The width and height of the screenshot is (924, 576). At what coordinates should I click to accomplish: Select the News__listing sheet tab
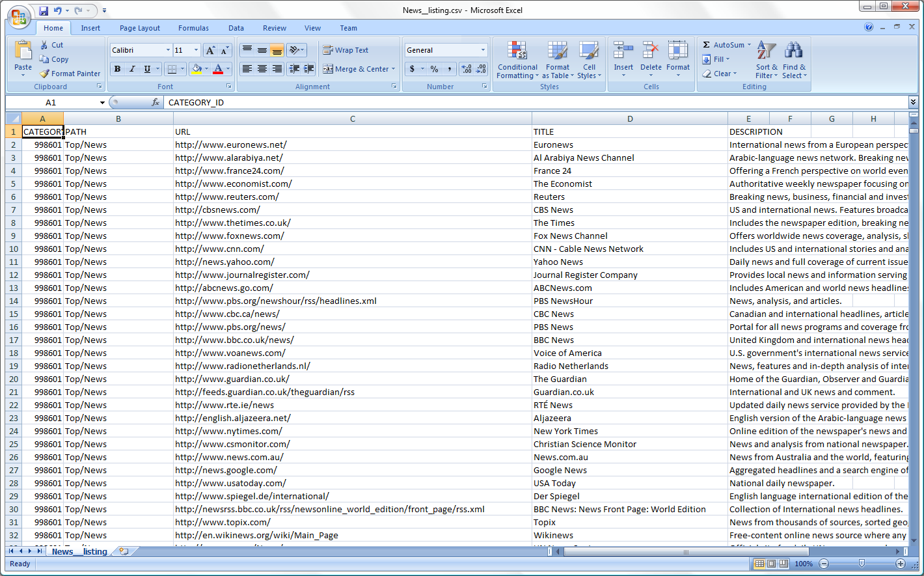coord(79,551)
